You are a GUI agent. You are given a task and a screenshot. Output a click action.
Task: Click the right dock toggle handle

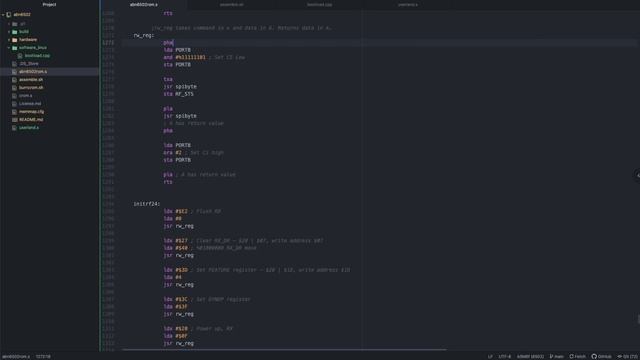[637, 175]
